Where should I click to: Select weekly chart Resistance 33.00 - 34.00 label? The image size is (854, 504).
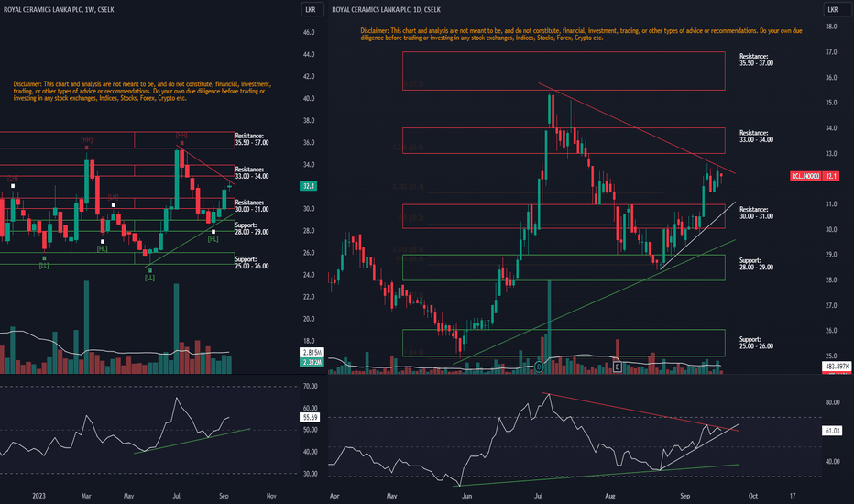[252, 172]
